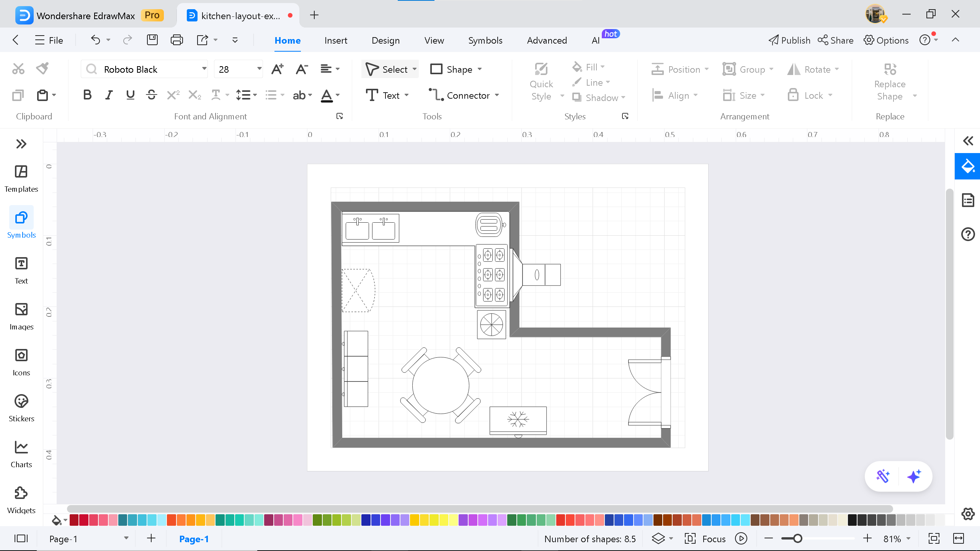980x551 pixels.
Task: Expand the font color dropdown arrow
Action: (x=338, y=95)
